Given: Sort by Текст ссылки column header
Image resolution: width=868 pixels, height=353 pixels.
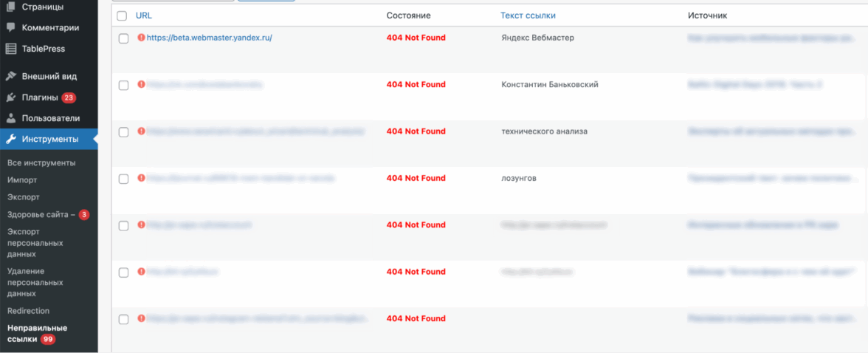Looking at the screenshot, I should point(528,16).
